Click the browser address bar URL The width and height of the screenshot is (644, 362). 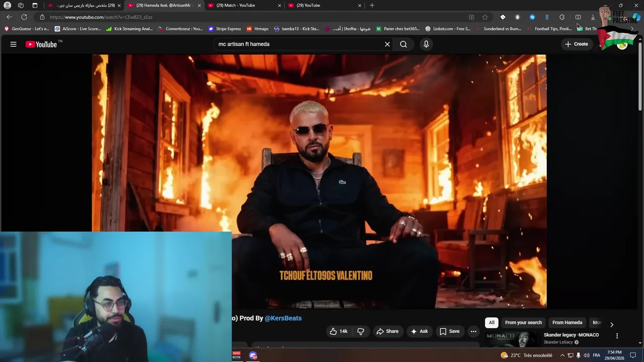tap(101, 17)
